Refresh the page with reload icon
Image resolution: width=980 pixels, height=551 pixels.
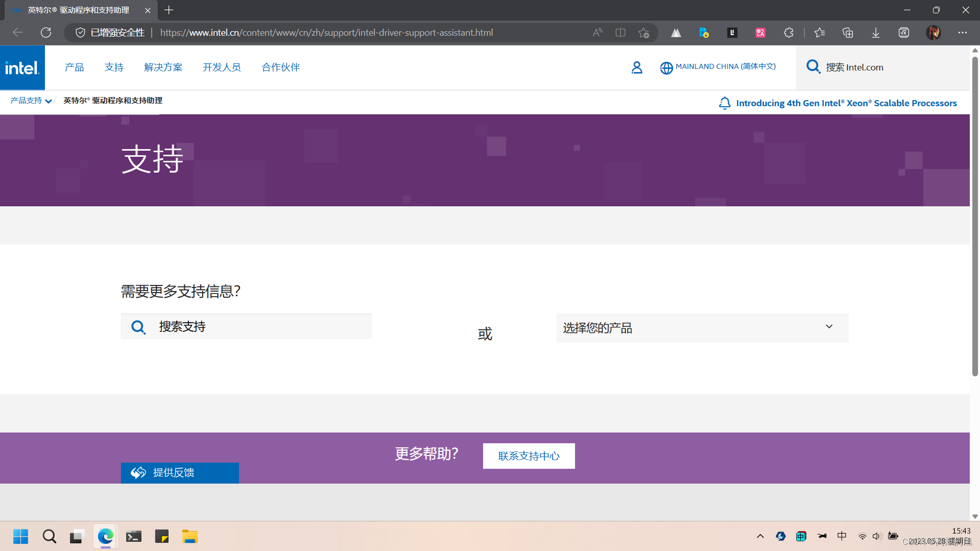46,33
